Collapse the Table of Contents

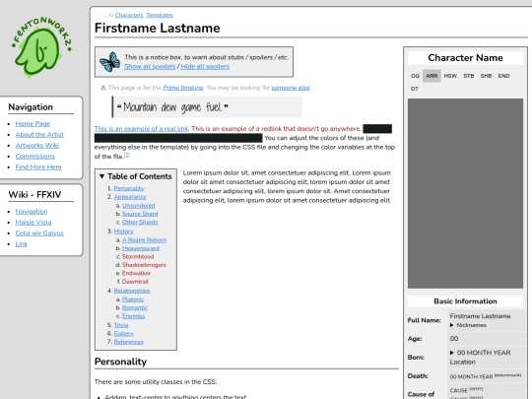(x=101, y=176)
